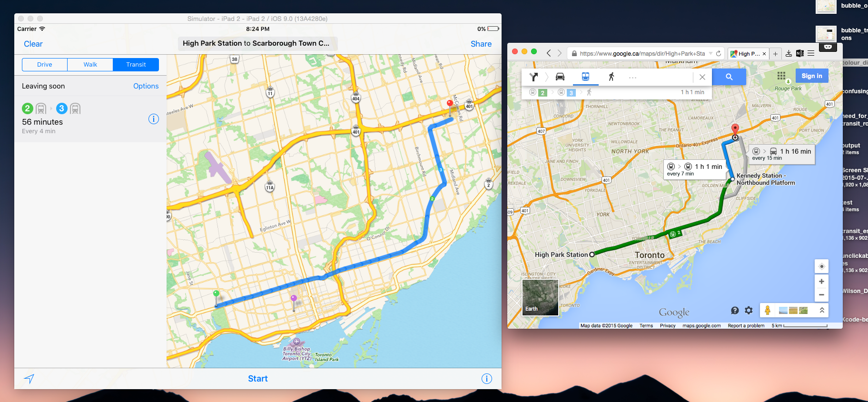868x402 pixels.
Task: Click the red destination pin on Google Maps
Action: (x=735, y=129)
